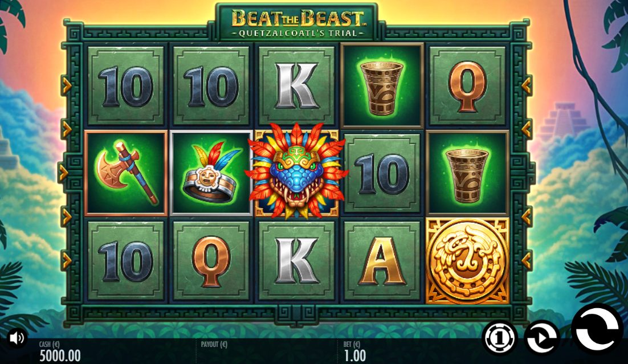Click the gold A symbol tile

[x=382, y=260]
